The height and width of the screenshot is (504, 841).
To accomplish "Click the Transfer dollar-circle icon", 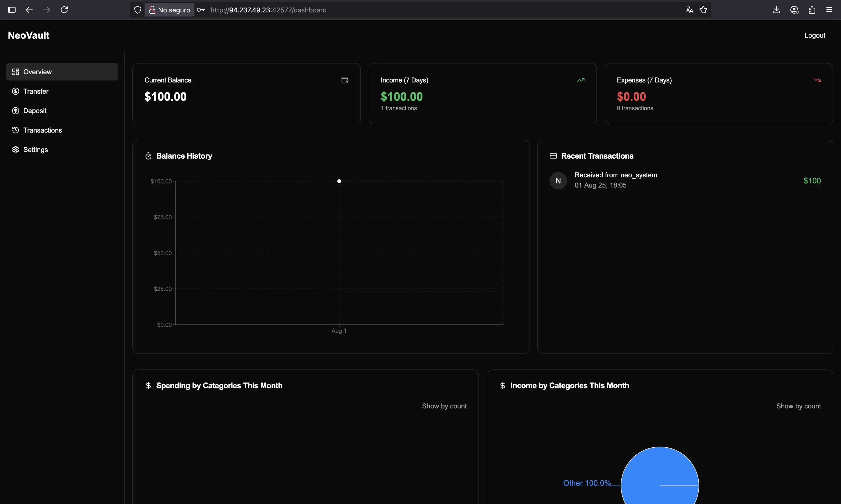I will [x=15, y=91].
